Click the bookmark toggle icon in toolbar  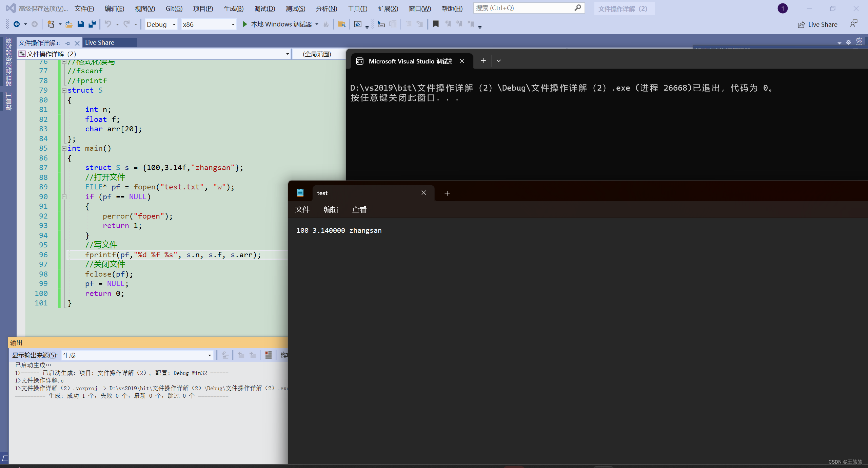(x=436, y=24)
